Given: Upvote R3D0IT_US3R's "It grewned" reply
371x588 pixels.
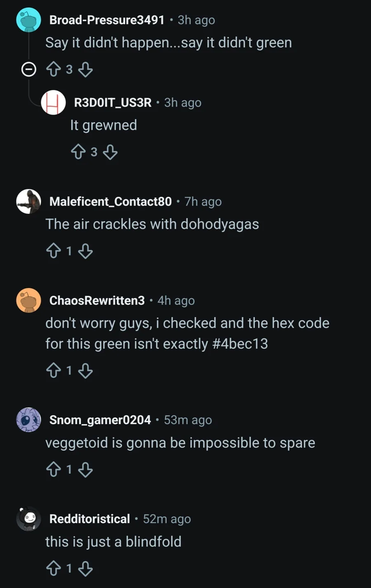Looking at the screenshot, I should [x=78, y=152].
